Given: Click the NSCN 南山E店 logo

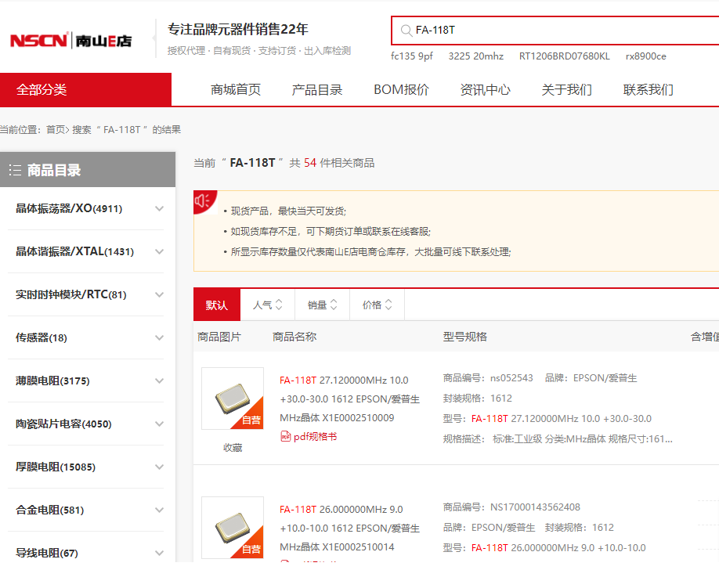Looking at the screenshot, I should click(x=70, y=41).
